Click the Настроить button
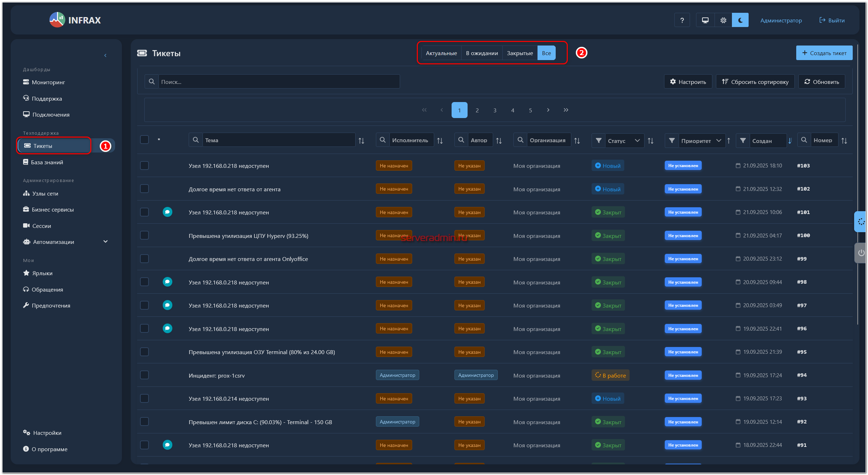The width and height of the screenshot is (868, 475). (688, 81)
